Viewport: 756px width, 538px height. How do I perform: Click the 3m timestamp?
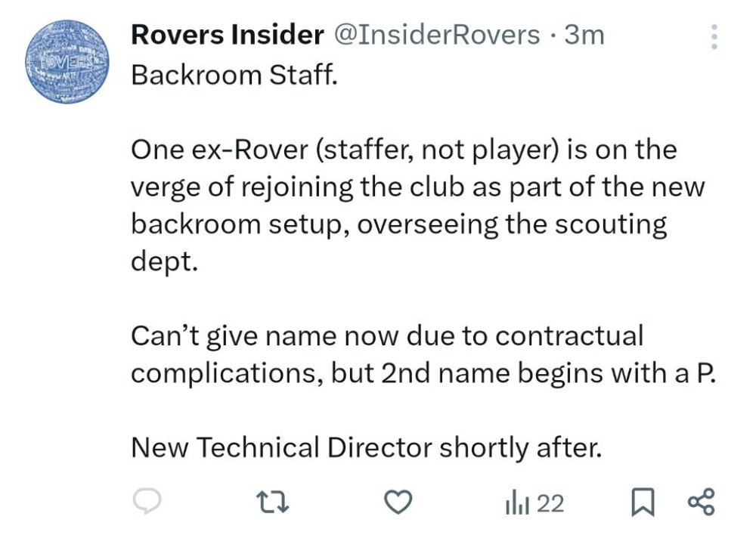[x=584, y=35]
